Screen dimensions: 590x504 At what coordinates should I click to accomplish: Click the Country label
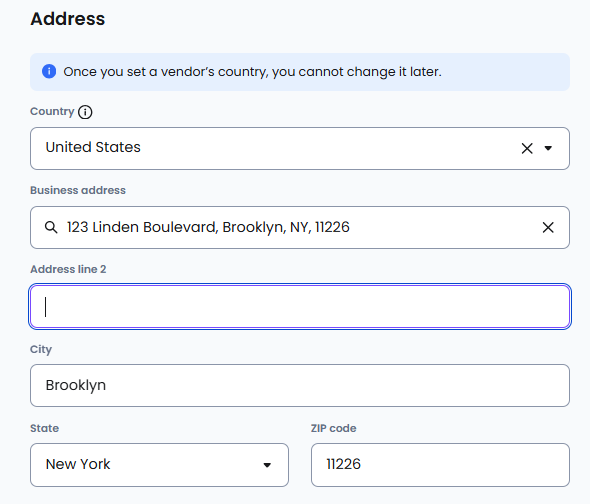52,111
